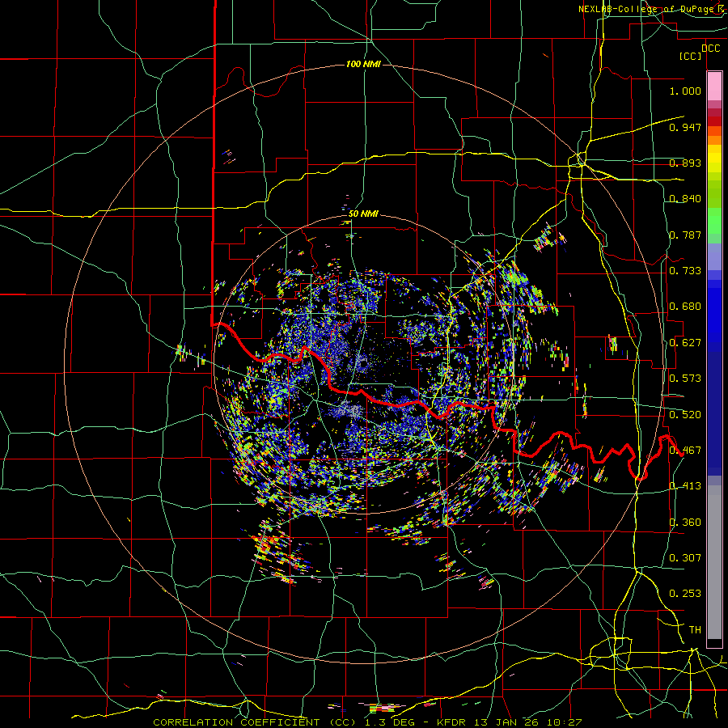Click the 1.000 value on the color scale

tap(685, 91)
